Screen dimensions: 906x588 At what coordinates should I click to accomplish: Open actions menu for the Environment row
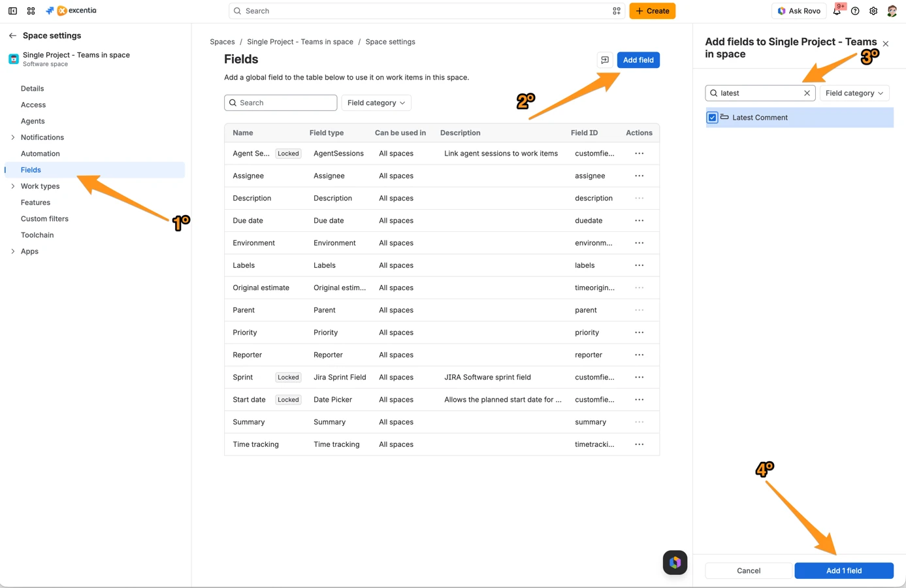point(639,243)
